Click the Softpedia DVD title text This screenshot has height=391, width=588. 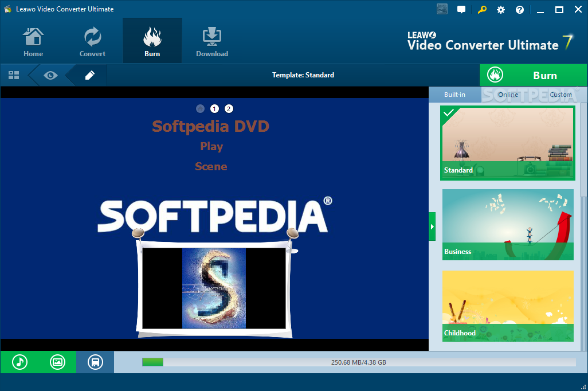[210, 127]
